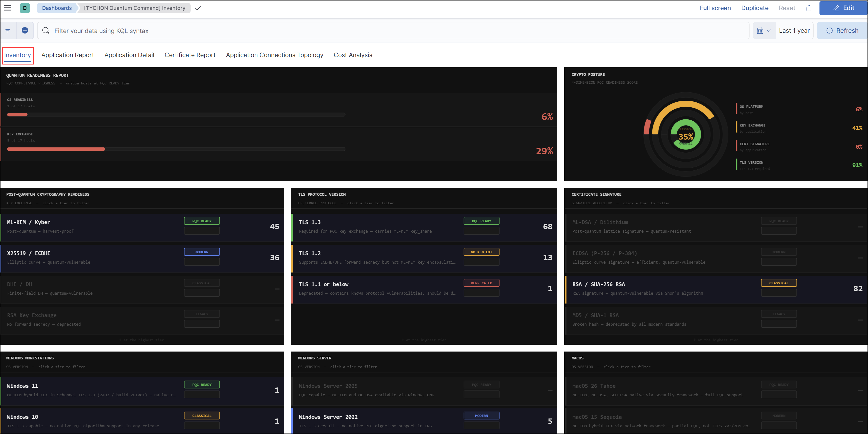
Task: Filter by Windows Server 2022 tier
Action: pyautogui.click(x=424, y=421)
